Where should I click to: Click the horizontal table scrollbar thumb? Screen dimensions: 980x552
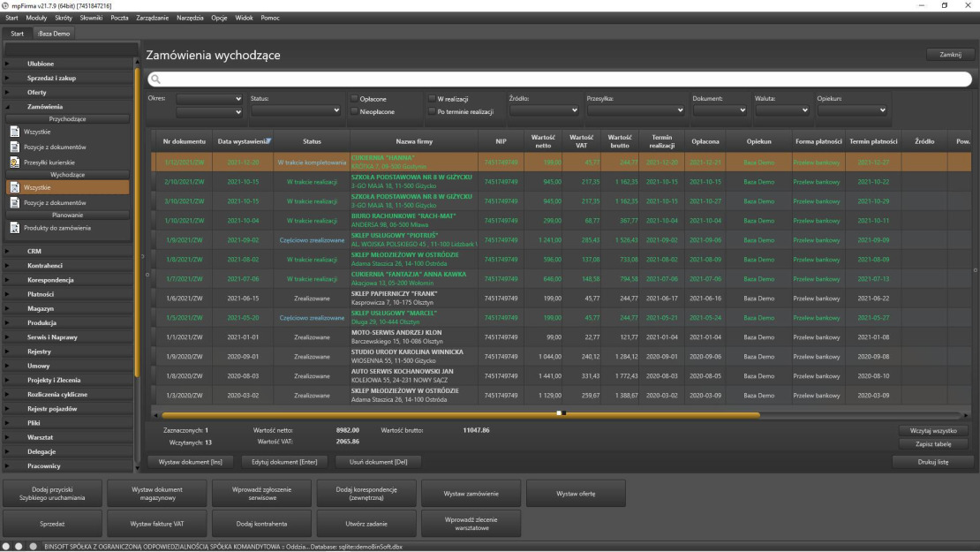click(461, 415)
